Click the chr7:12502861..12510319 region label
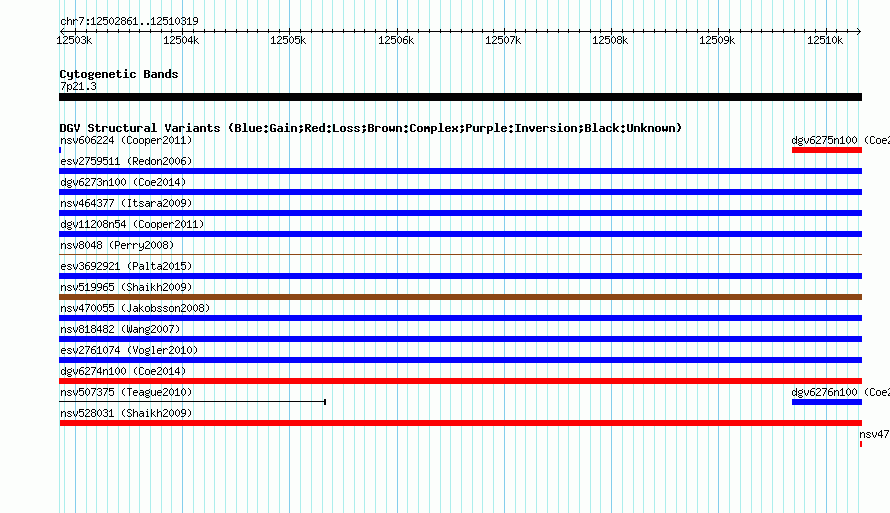Image resolution: width=890 pixels, height=513 pixels. (129, 21)
